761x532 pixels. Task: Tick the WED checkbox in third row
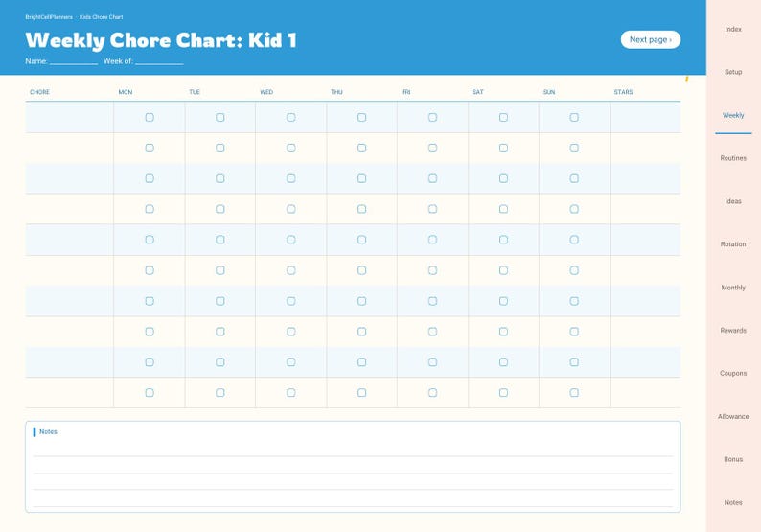coord(290,178)
